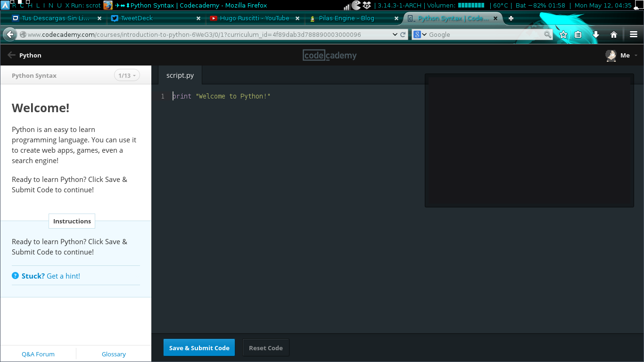Viewport: 644px width, 362px height.
Task: Click the Pac-Man tray icon
Action: [356, 6]
